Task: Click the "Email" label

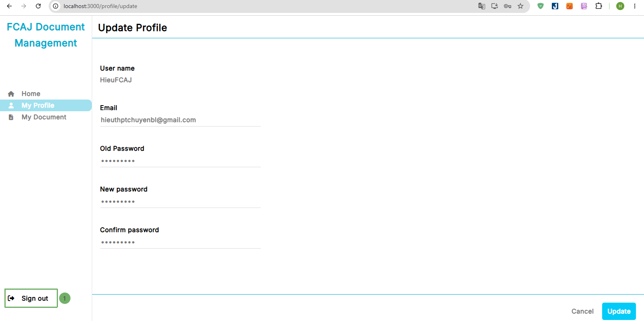Action: (x=109, y=108)
